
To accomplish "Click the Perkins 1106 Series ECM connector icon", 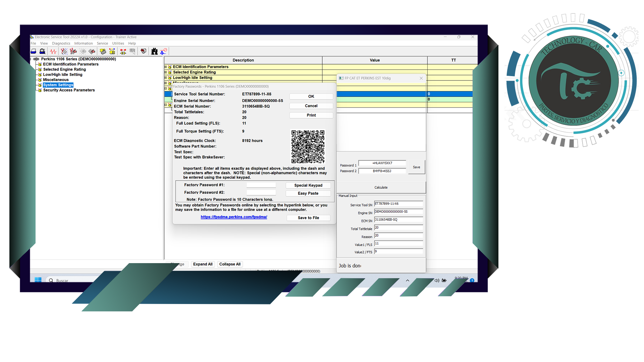I will (x=36, y=59).
